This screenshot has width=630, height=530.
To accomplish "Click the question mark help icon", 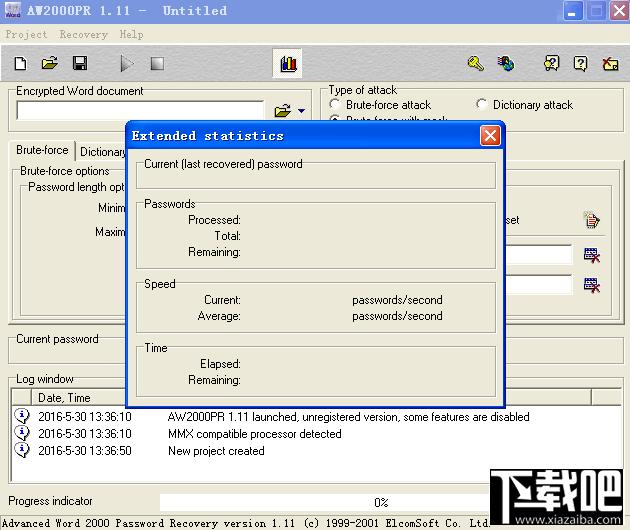I will (580, 63).
